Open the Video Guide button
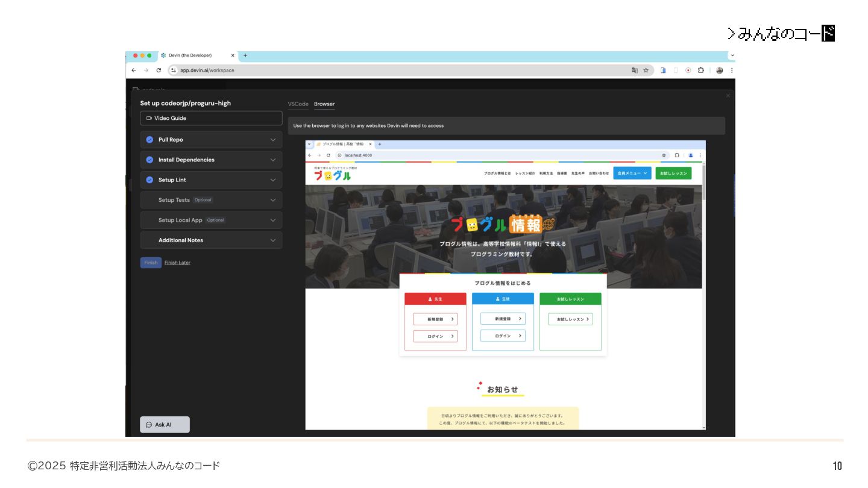The width and height of the screenshot is (868, 488). tap(211, 118)
